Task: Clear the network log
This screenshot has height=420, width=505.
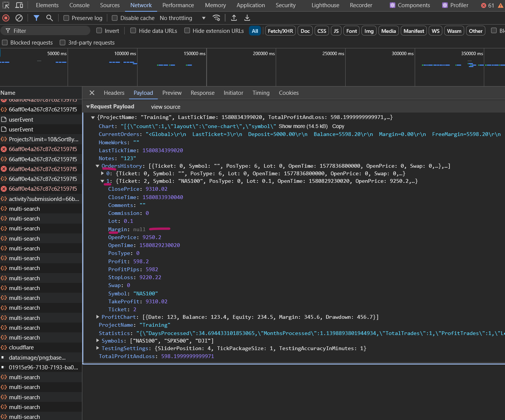Action: pyautogui.click(x=19, y=18)
